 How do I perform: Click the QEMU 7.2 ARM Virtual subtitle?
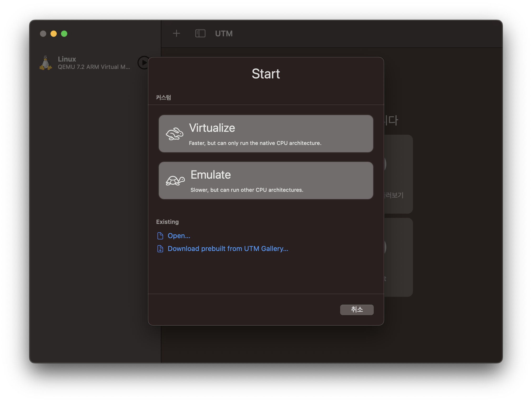coord(94,67)
